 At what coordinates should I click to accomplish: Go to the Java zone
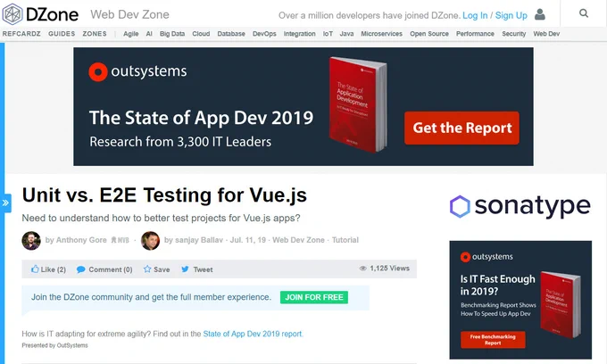(x=346, y=34)
